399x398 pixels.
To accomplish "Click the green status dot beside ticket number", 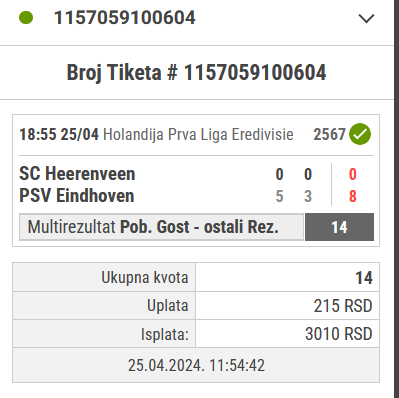I will point(26,18).
